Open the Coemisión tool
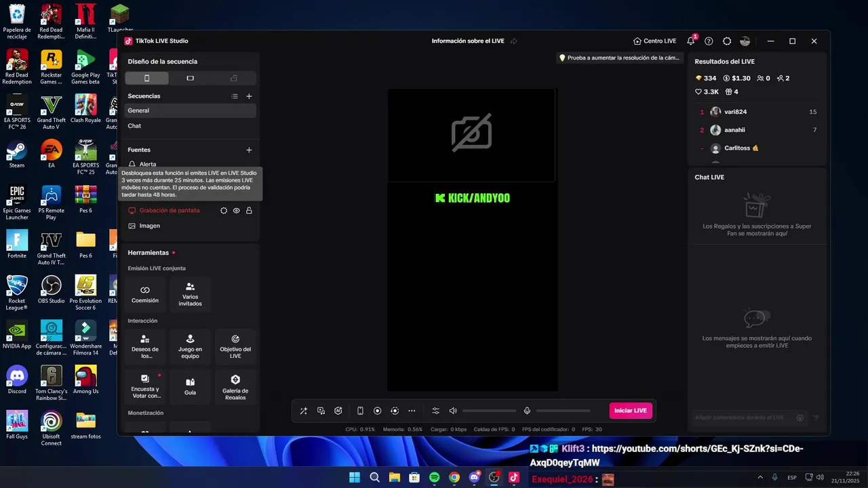The image size is (868, 488). click(x=145, y=294)
